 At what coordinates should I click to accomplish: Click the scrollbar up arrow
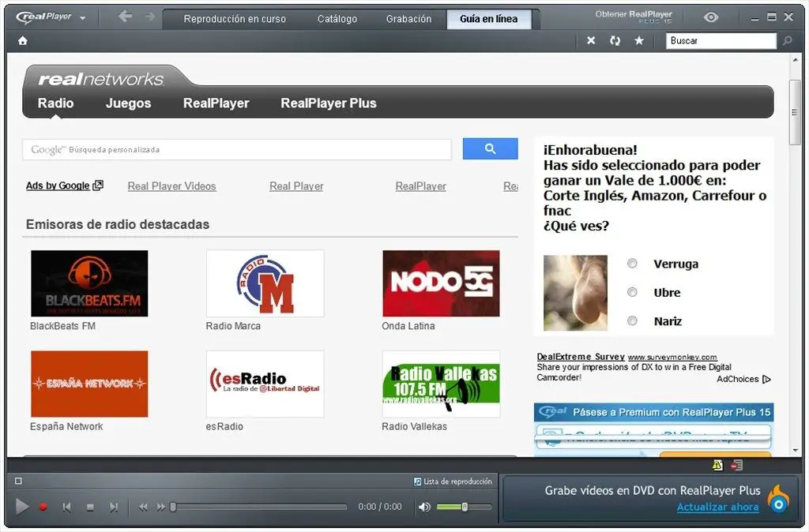795,60
